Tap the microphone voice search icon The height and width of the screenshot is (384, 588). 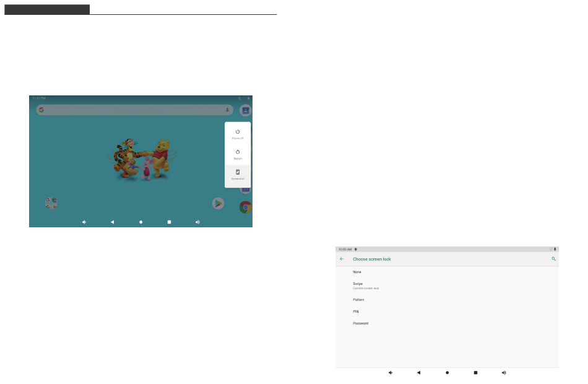(227, 110)
